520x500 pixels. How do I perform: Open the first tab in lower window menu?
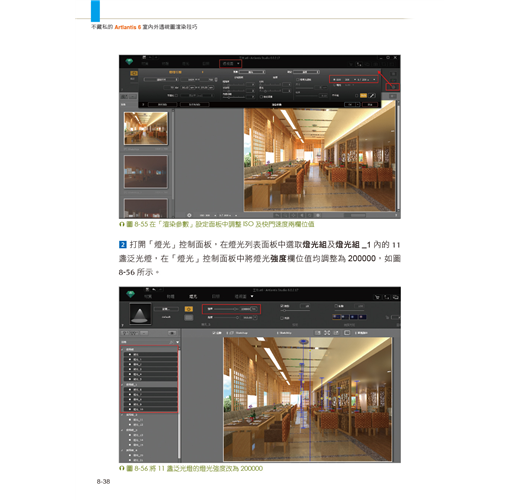(x=148, y=296)
